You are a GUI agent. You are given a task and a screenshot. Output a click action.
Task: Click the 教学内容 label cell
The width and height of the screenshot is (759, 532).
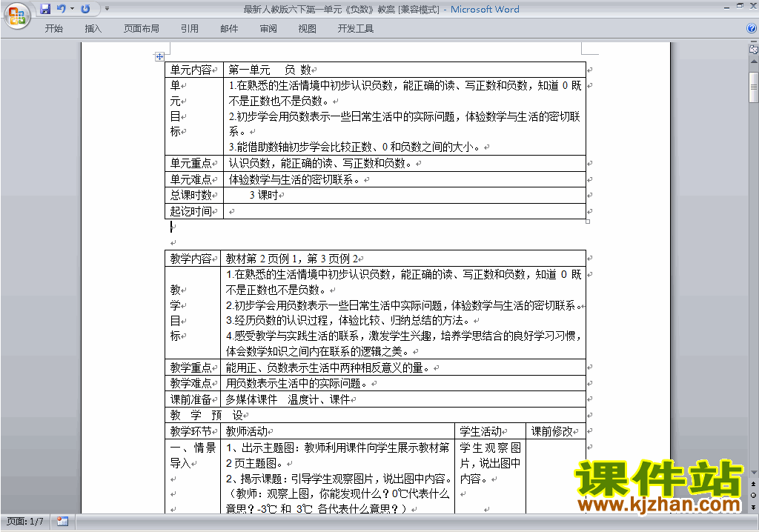click(193, 259)
